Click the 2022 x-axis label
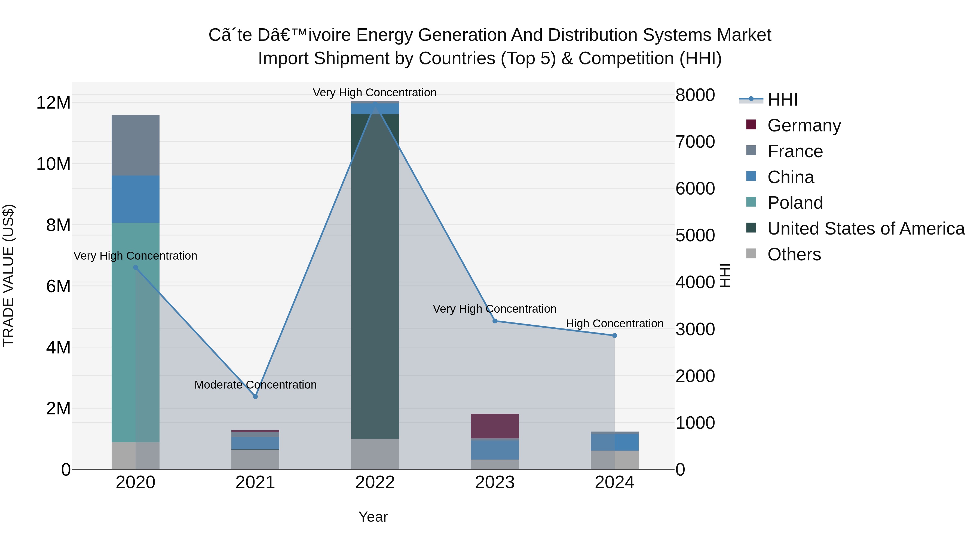The width and height of the screenshot is (980, 551). coord(375,482)
